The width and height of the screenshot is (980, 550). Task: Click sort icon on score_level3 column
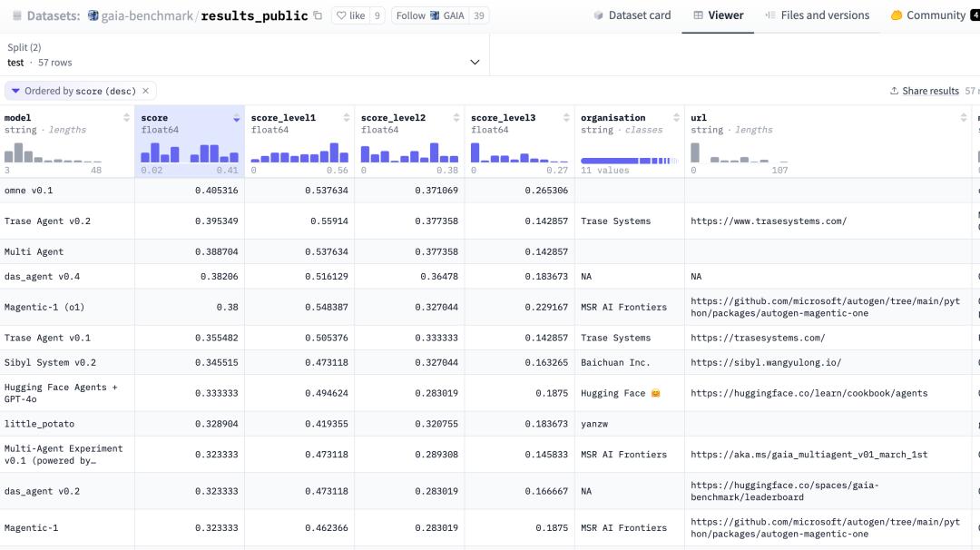pos(566,118)
